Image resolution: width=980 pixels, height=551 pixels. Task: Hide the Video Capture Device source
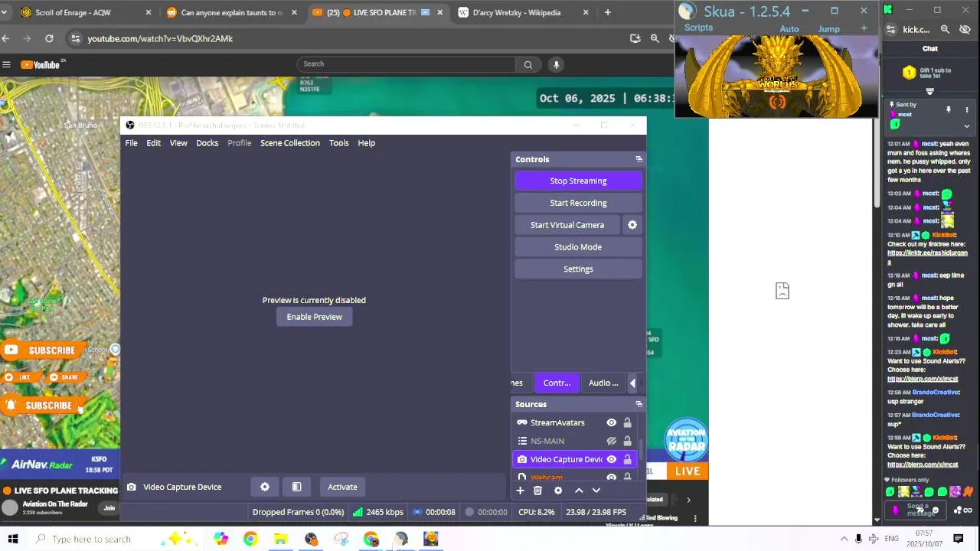pos(612,459)
